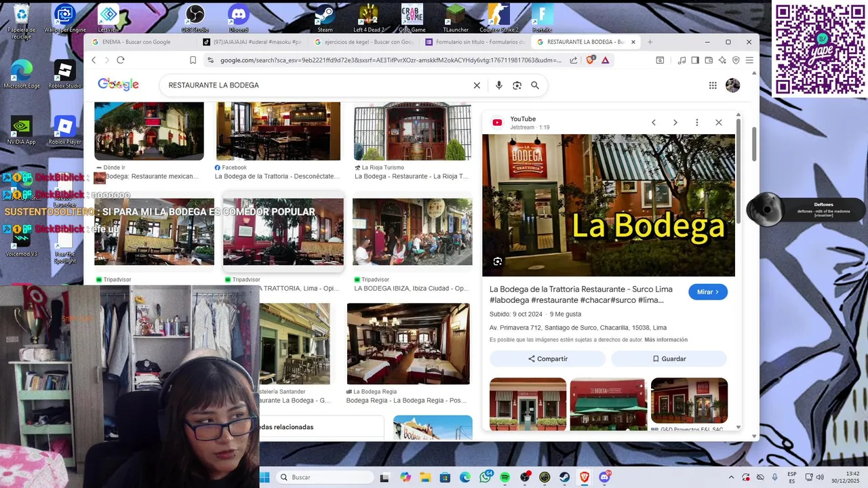Click the browser address bar URL
868x488 pixels.
click(391, 60)
